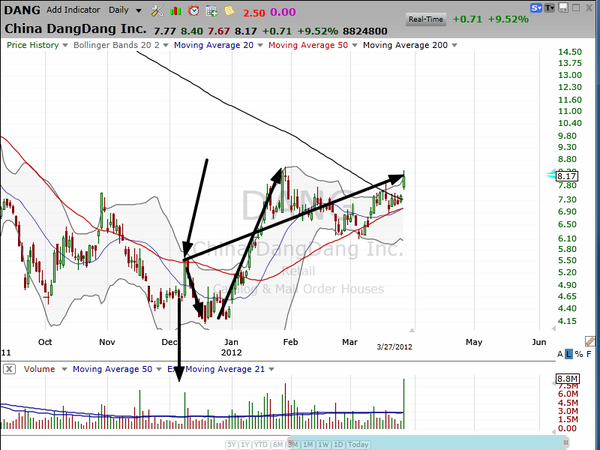Select percent scale %

579,354
